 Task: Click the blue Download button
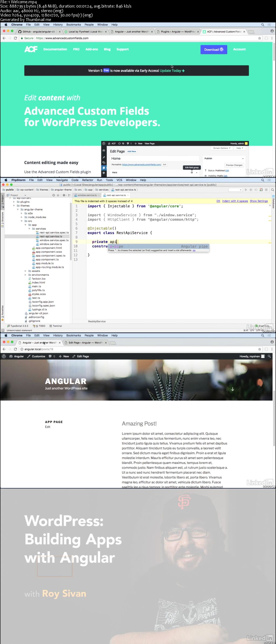coord(214,49)
